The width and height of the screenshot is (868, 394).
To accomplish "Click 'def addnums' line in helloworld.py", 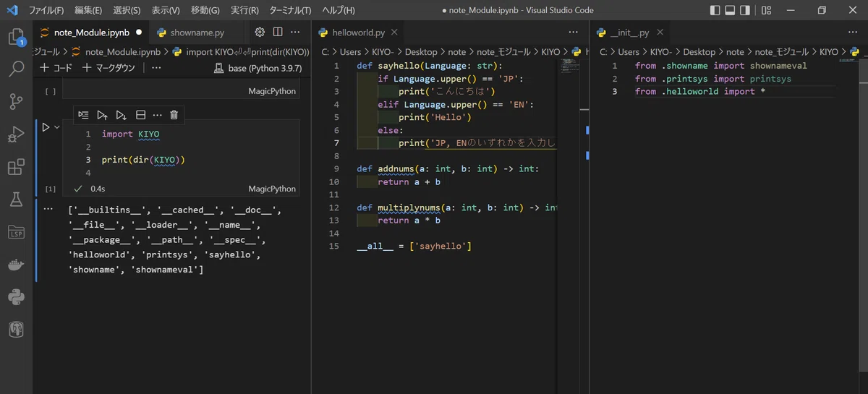I will click(446, 169).
